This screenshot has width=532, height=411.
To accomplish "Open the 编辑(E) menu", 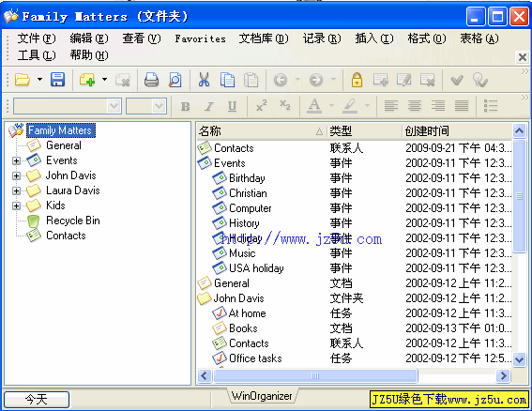I will pos(89,38).
